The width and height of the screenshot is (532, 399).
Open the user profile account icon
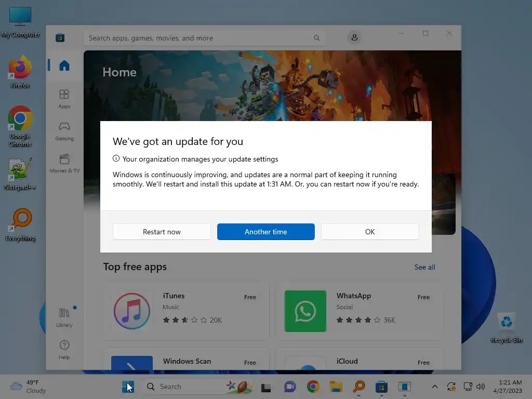[x=354, y=37]
